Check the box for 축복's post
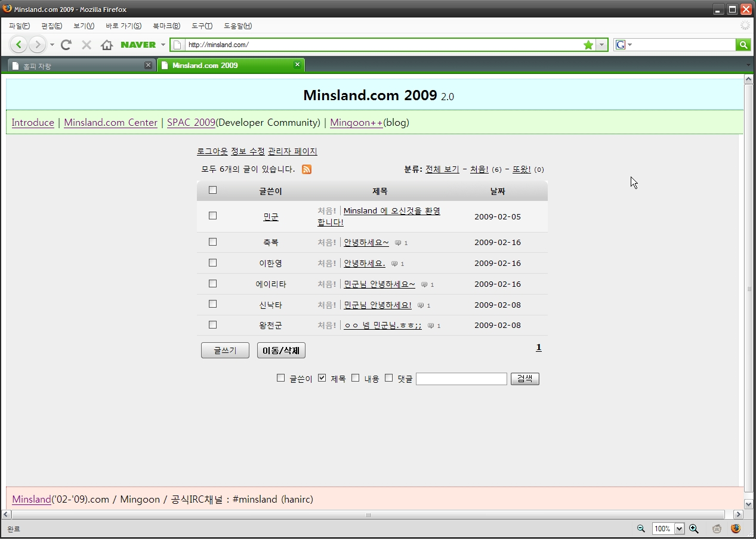The image size is (756, 539). point(212,242)
